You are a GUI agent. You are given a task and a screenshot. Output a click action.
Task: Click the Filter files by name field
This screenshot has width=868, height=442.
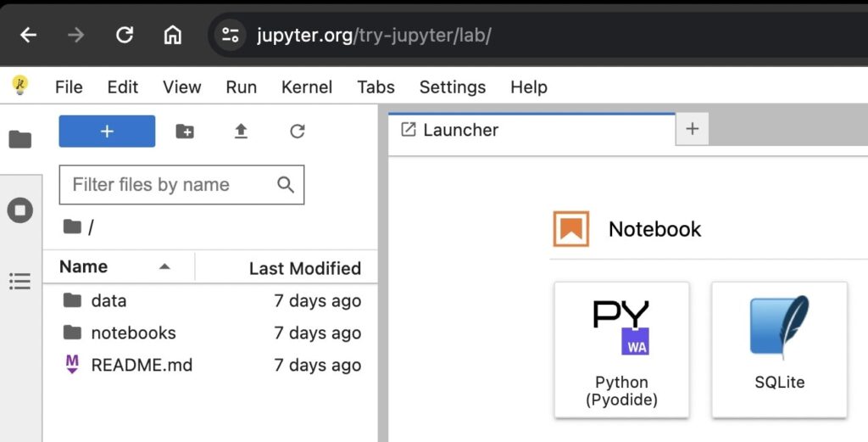(x=181, y=184)
